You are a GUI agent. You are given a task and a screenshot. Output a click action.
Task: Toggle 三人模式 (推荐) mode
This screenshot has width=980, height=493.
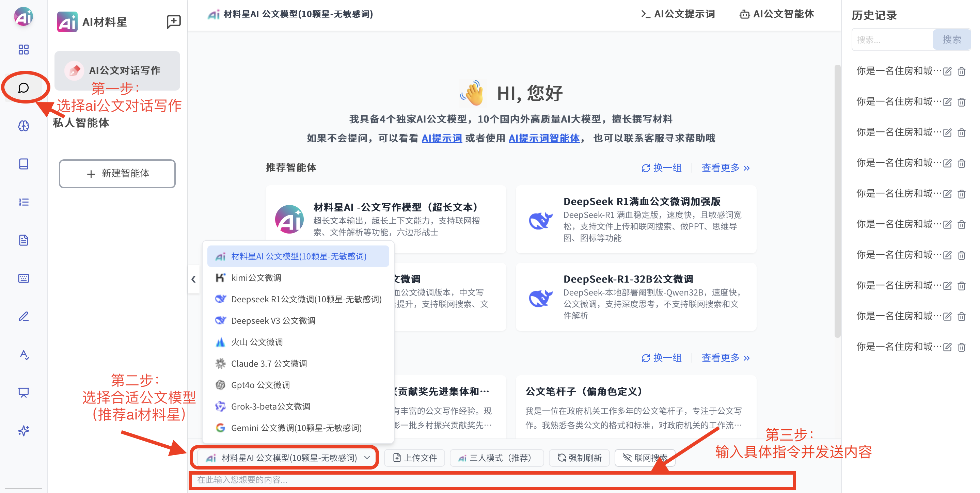[x=496, y=458]
